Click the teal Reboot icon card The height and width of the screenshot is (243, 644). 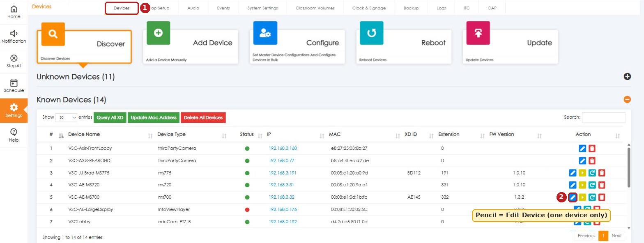(x=372, y=33)
